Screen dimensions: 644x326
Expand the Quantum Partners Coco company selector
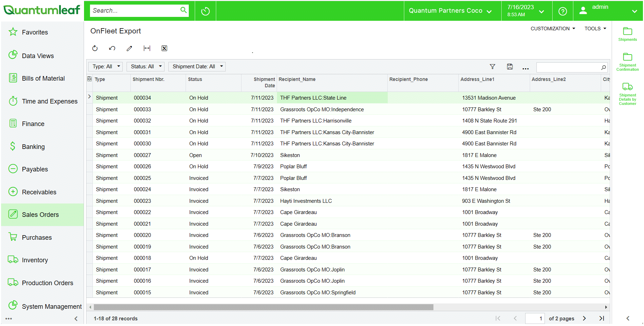click(450, 11)
